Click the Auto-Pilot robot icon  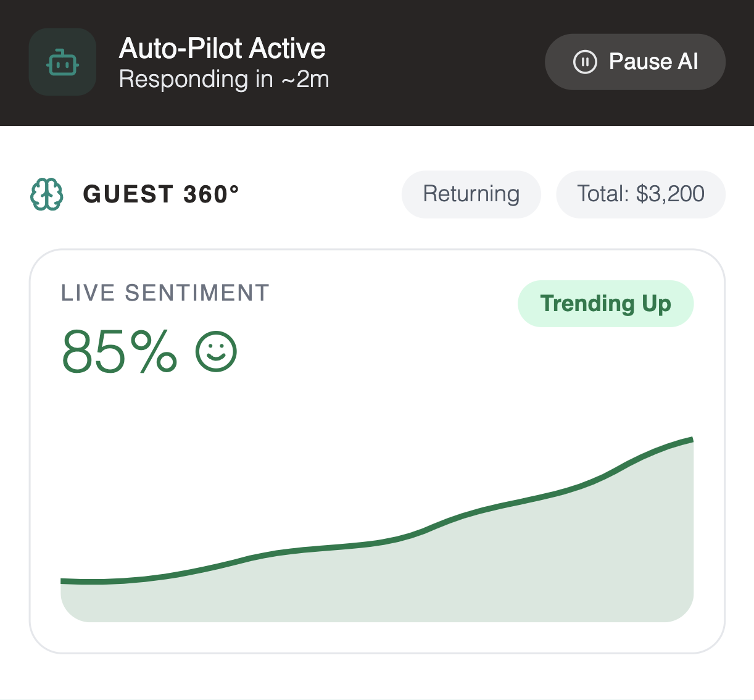62,62
